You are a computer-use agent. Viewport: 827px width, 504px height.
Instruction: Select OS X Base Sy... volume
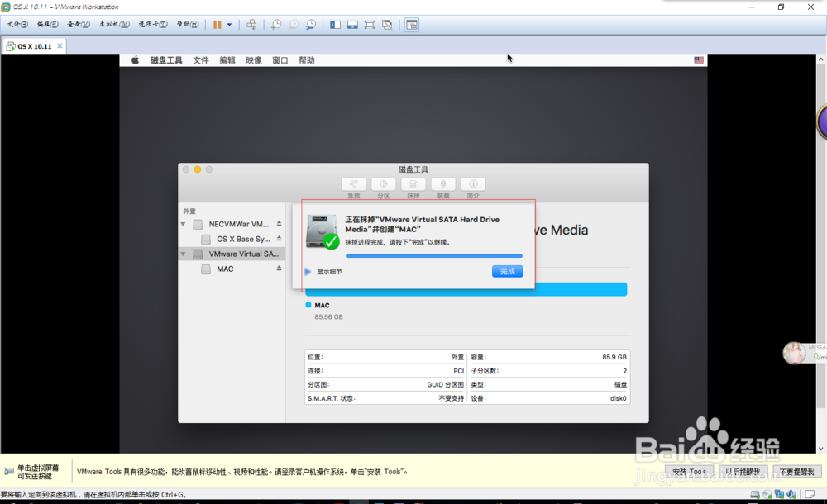click(x=232, y=239)
